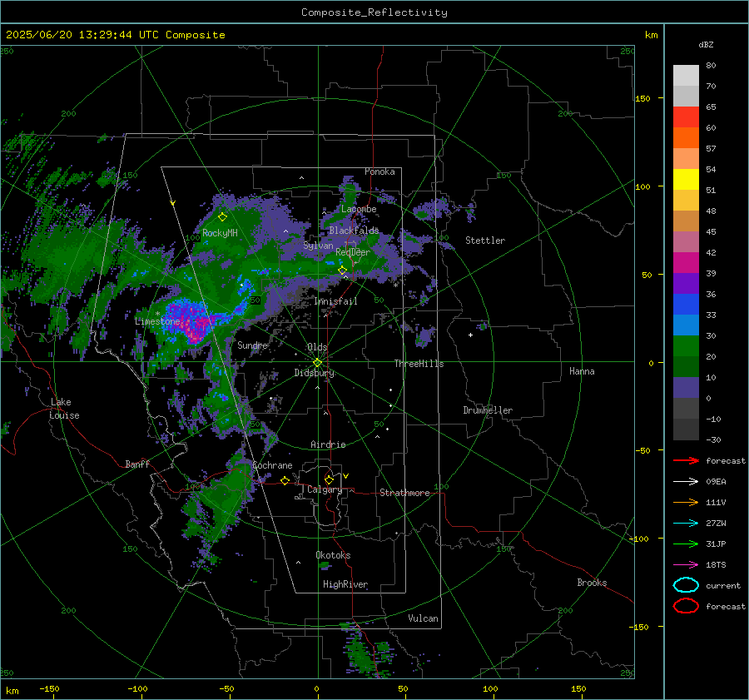Select the -30 dBZ dark gray color swatch

point(686,429)
